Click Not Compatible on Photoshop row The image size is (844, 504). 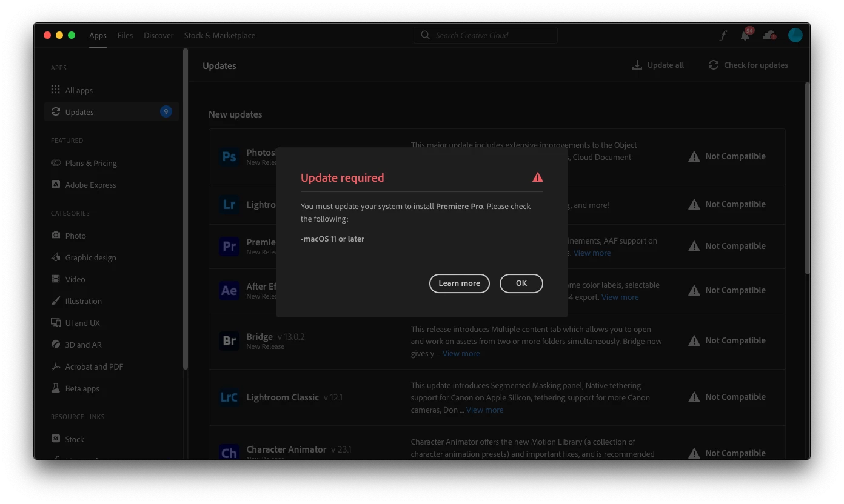(x=727, y=156)
